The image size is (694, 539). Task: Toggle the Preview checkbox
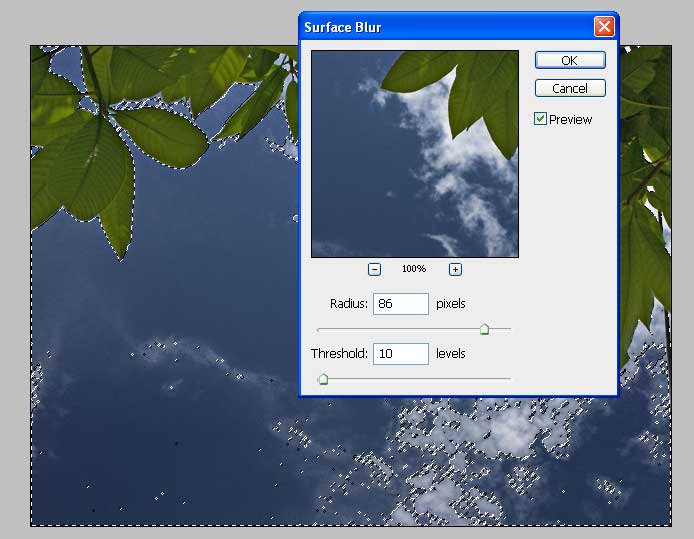coord(540,119)
